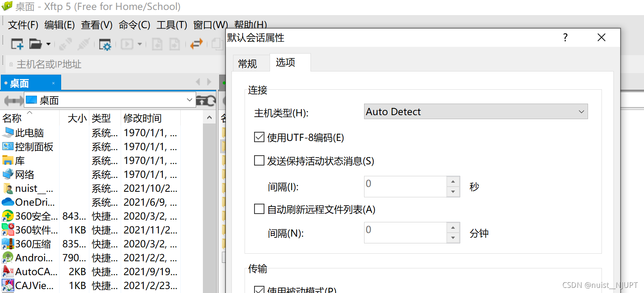Click modified date 2021/10/2... of nuist_ row
644x293 pixels.
[x=150, y=188]
